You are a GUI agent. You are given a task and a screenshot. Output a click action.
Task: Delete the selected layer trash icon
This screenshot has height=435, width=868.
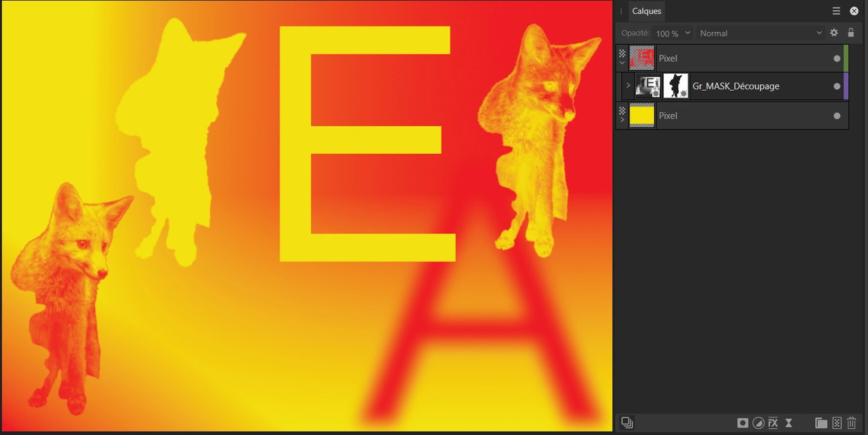point(852,423)
